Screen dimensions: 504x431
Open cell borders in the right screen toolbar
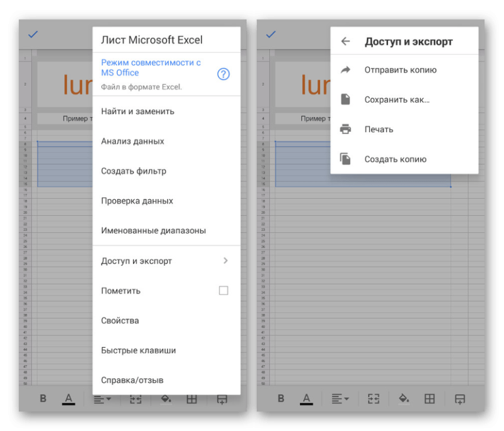pos(430,399)
